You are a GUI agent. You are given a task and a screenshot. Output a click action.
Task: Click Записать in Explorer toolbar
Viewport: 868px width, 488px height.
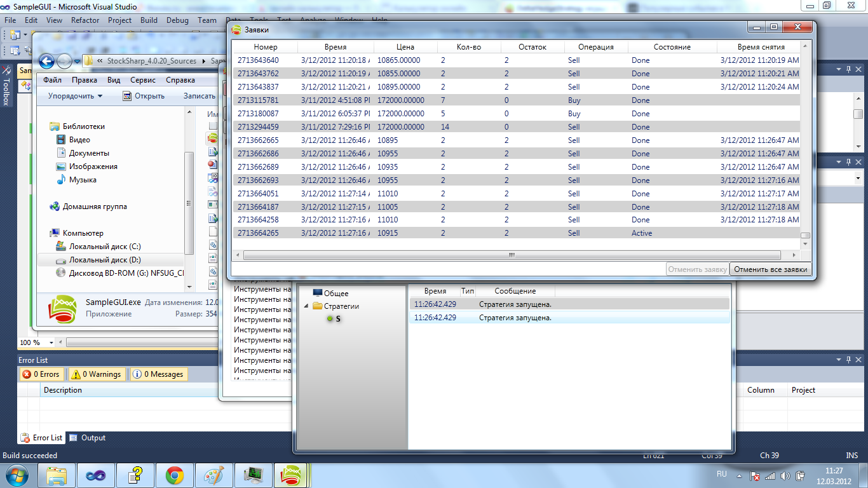[x=199, y=96]
